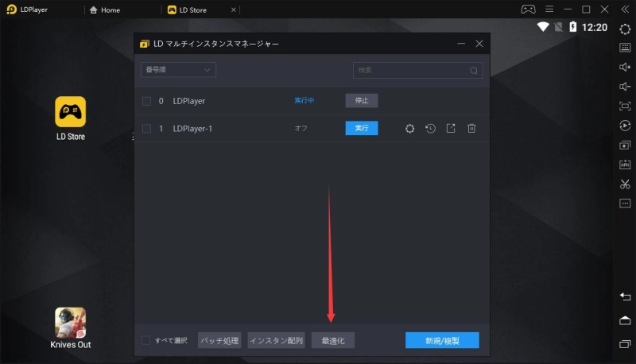This screenshot has width=636, height=364.
Task: Select LDPlayer-1 instance name
Action: click(192, 129)
